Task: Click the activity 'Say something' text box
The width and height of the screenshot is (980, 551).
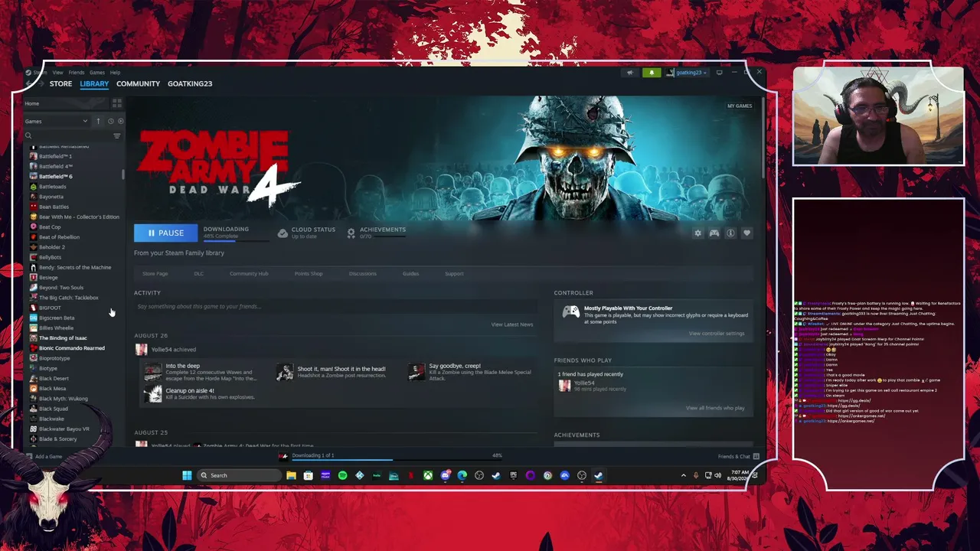Action: click(x=334, y=306)
